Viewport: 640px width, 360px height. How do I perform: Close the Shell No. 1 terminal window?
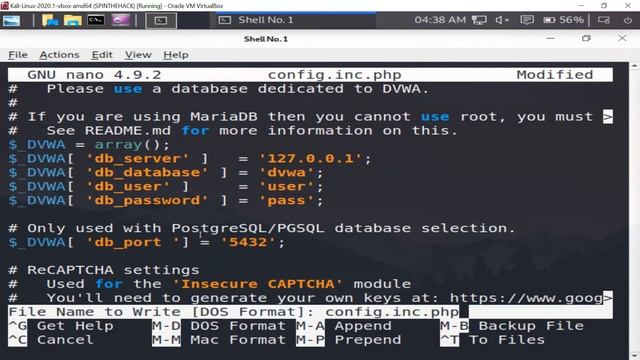[622, 38]
